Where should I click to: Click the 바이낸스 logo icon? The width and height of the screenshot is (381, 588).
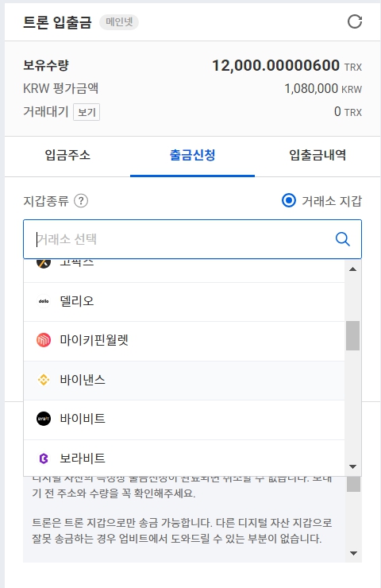tap(44, 380)
